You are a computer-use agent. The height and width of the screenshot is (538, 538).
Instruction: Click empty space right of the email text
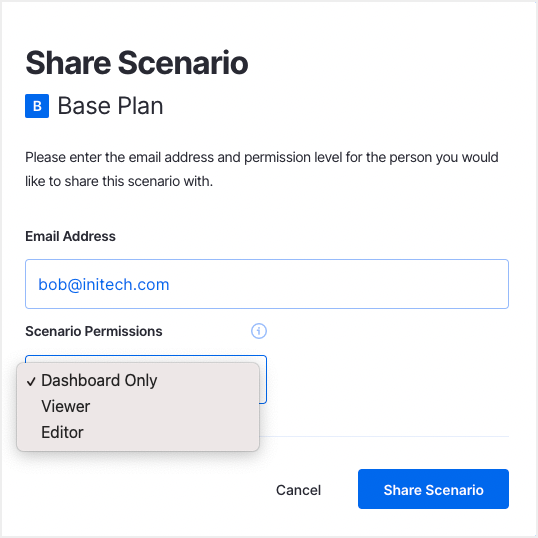pos(338,284)
